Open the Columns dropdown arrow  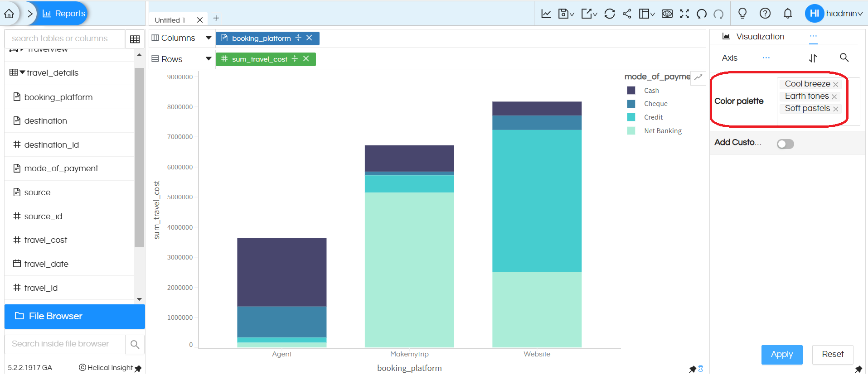[x=209, y=38]
